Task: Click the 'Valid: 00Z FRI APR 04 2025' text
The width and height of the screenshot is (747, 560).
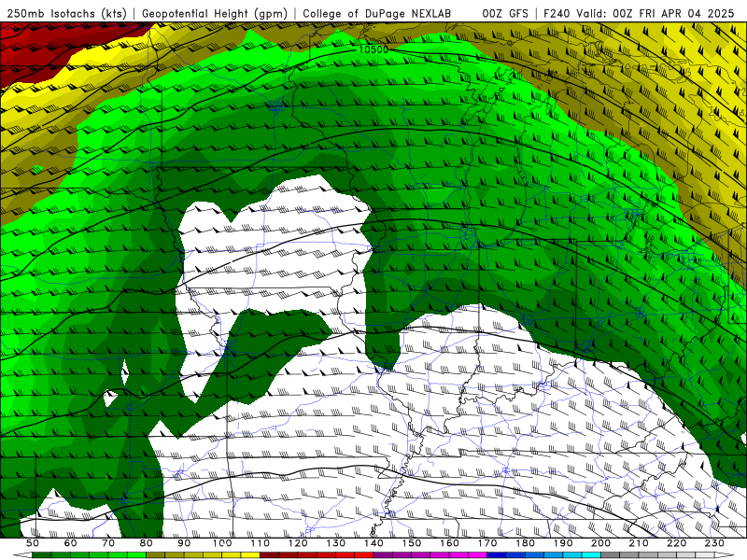Action: coord(655,13)
